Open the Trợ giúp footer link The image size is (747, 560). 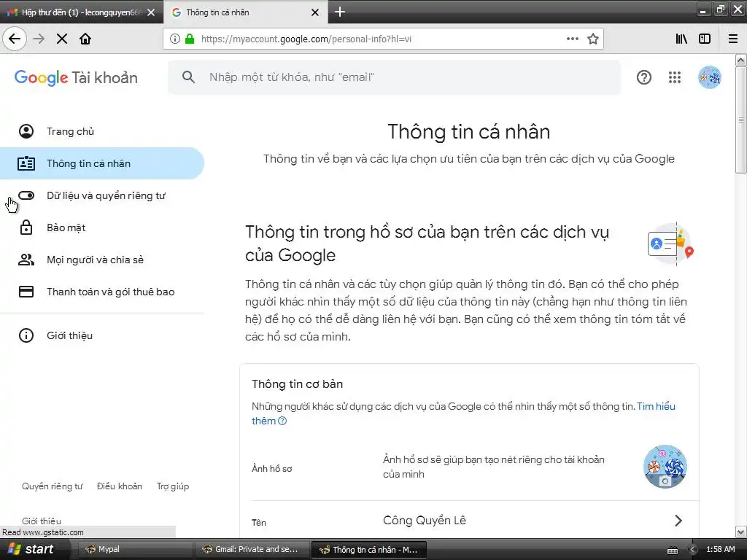pos(173,486)
